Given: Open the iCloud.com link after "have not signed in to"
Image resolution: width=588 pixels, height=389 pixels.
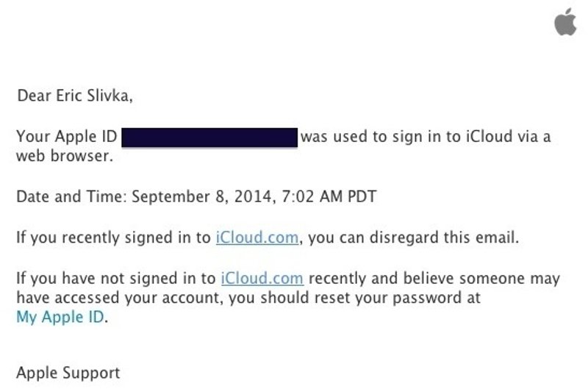Looking at the screenshot, I should tap(262, 279).
